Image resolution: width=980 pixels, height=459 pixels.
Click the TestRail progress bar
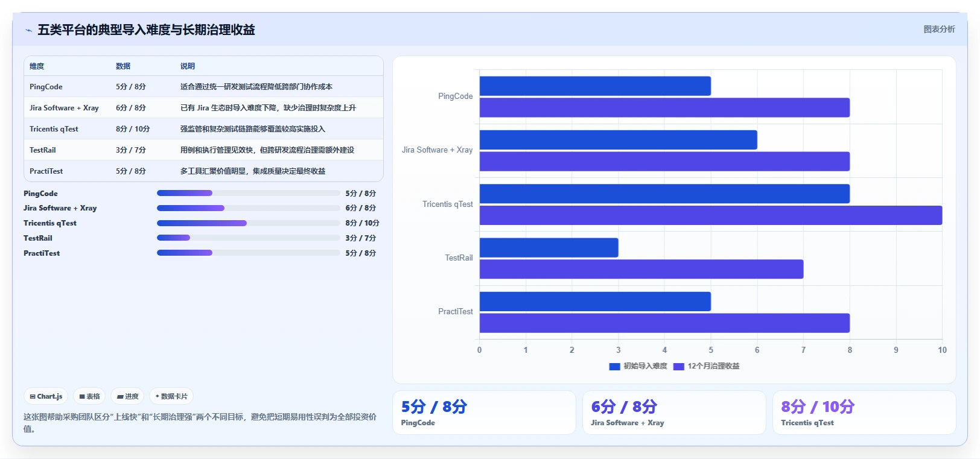point(249,238)
